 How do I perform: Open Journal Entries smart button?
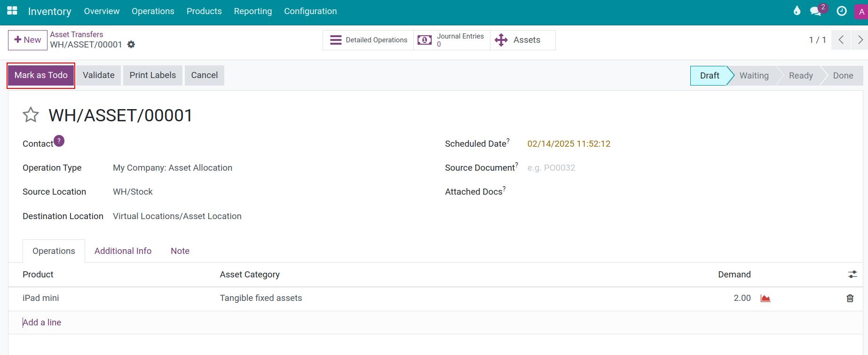point(451,40)
